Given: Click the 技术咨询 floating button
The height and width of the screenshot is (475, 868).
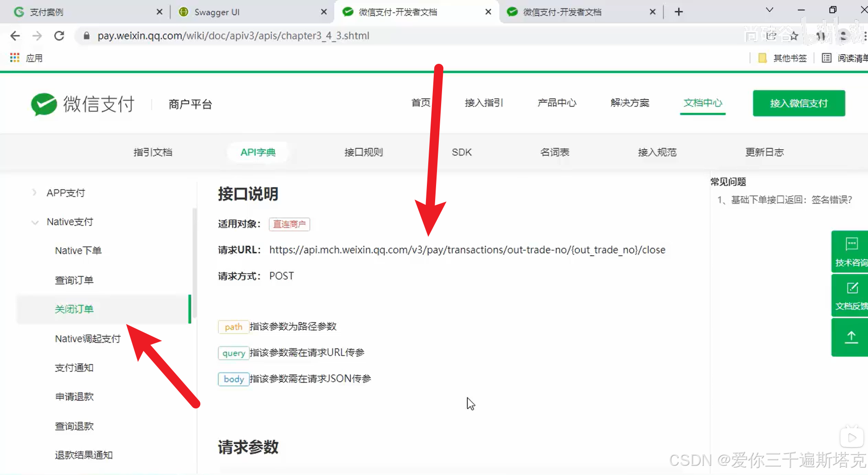Looking at the screenshot, I should [850, 251].
